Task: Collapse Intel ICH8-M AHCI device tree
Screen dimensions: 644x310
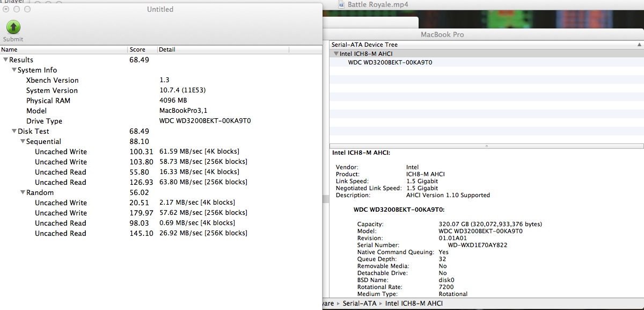Action: click(x=336, y=54)
